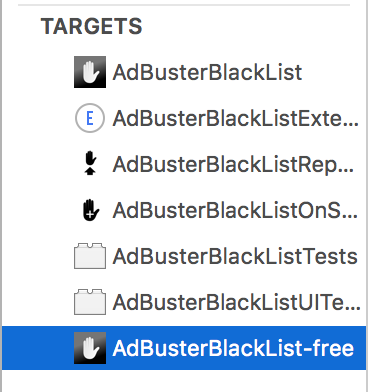Click the AdBusterBlackListOnS… hand-plus icon
Screen dimensions: 368x392
pos(90,210)
